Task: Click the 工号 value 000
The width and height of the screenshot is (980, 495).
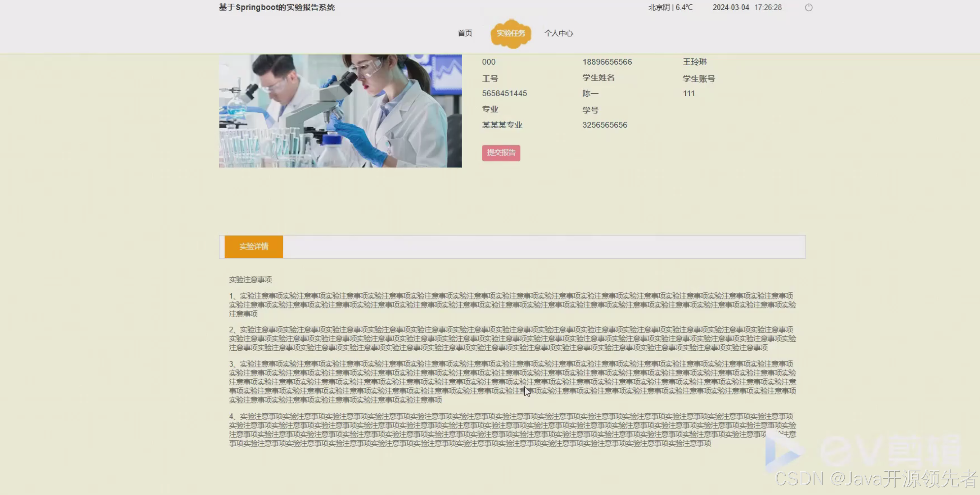Action: click(488, 62)
